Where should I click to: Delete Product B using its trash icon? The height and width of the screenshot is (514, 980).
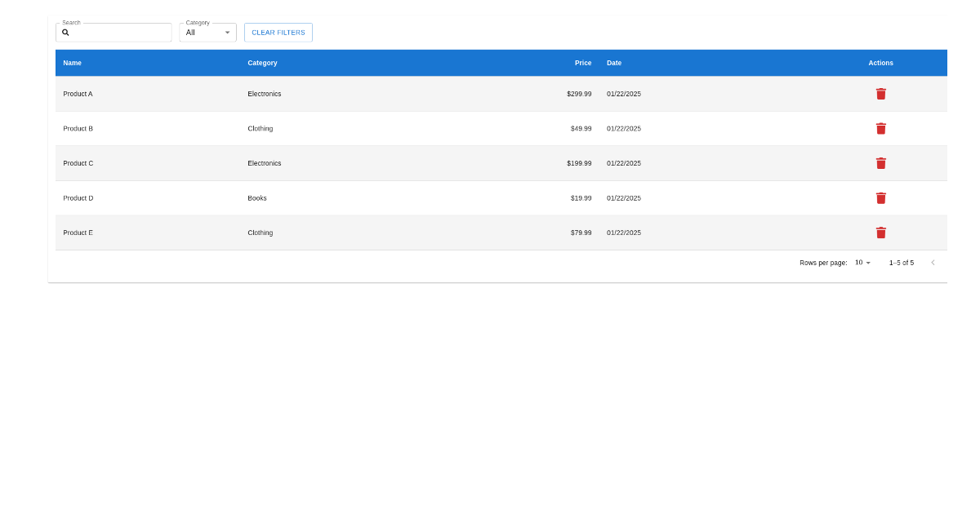coord(880,128)
